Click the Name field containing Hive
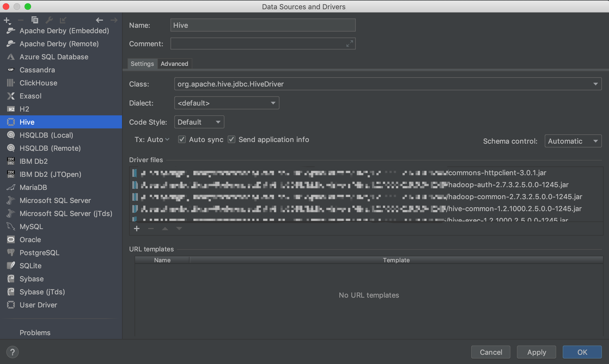Image resolution: width=609 pixels, height=364 pixels. pos(263,25)
